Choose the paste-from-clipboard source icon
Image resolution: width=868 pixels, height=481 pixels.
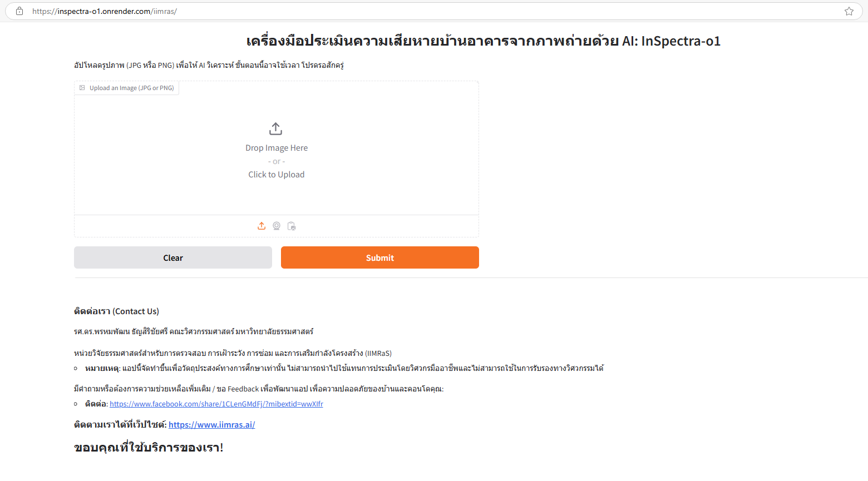point(292,226)
